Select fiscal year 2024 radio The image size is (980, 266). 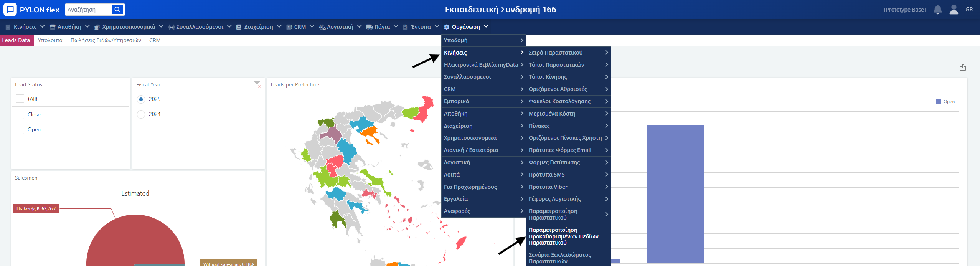(141, 114)
